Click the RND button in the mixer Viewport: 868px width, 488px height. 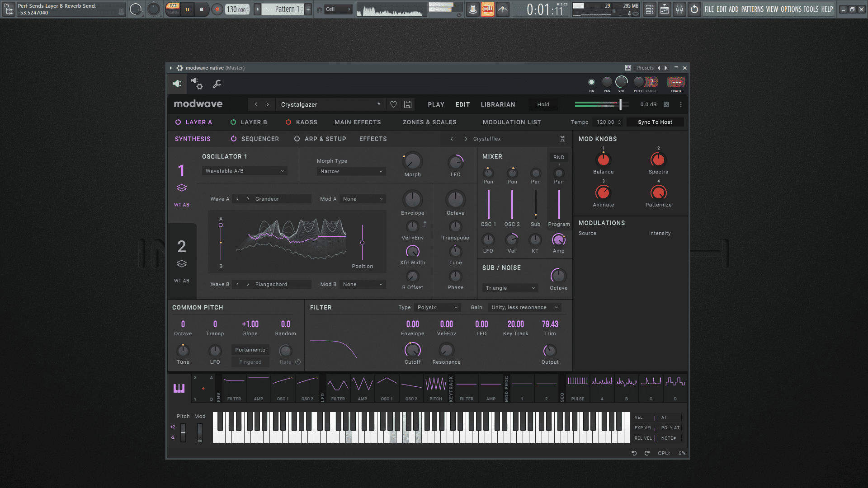pos(559,157)
